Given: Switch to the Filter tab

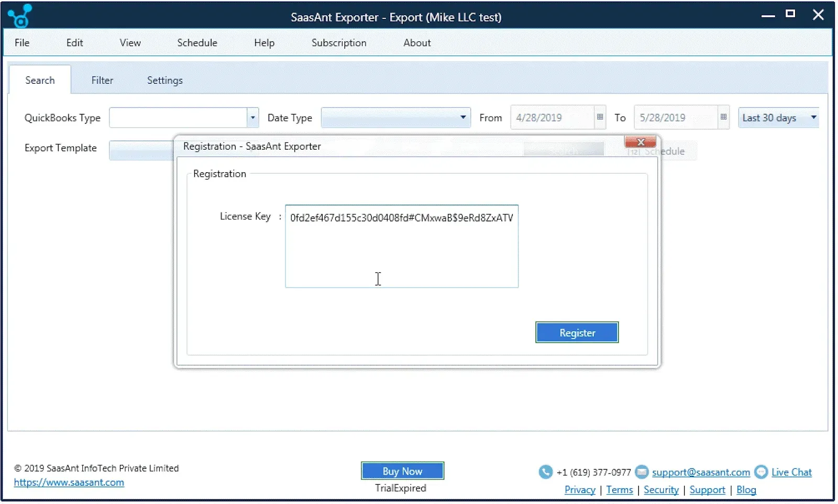Looking at the screenshot, I should (102, 80).
